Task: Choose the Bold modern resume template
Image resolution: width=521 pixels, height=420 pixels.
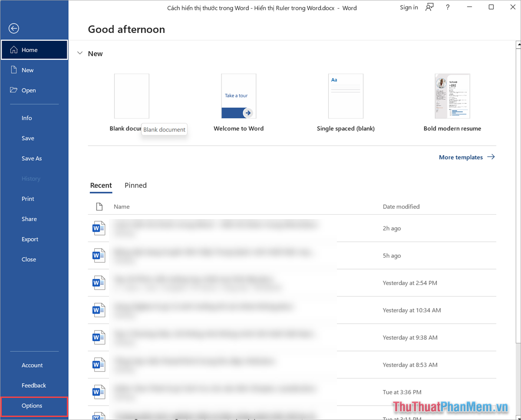Action: pos(452,96)
